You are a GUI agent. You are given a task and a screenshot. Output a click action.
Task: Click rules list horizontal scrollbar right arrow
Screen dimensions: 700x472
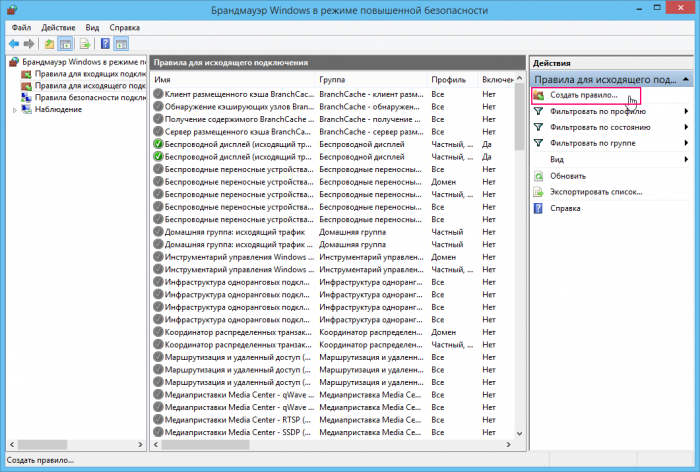click(x=508, y=445)
